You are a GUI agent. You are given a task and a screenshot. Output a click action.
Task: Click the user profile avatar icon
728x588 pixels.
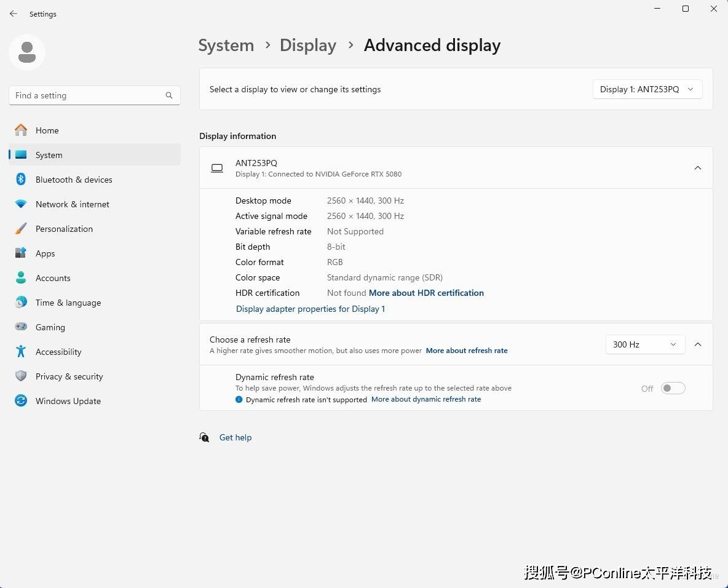(27, 52)
